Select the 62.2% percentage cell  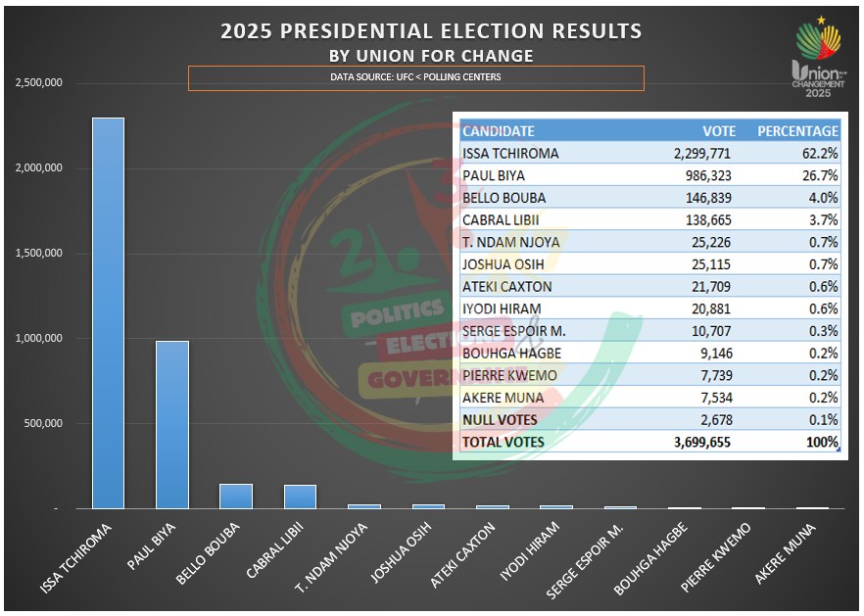point(820,153)
